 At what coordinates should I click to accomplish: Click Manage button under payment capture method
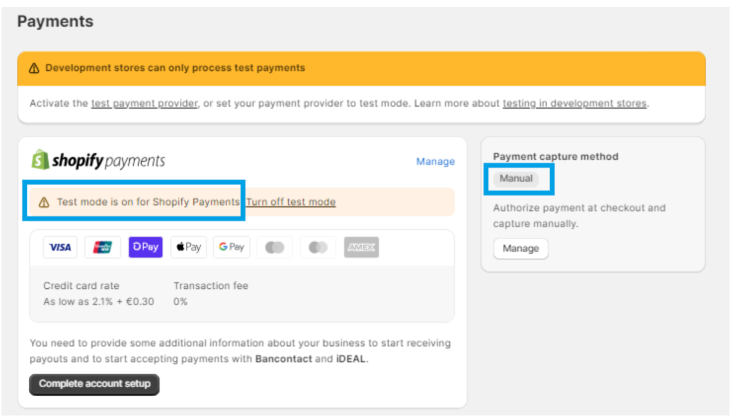(x=520, y=249)
